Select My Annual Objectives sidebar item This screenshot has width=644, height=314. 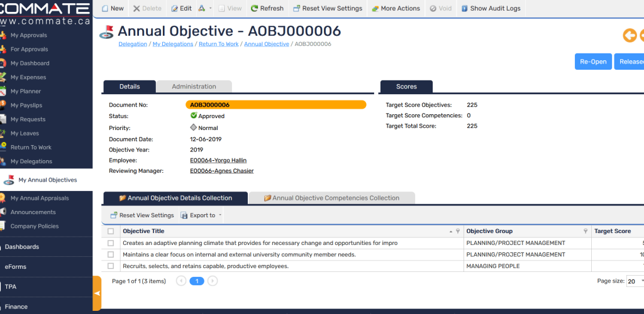[x=46, y=180]
